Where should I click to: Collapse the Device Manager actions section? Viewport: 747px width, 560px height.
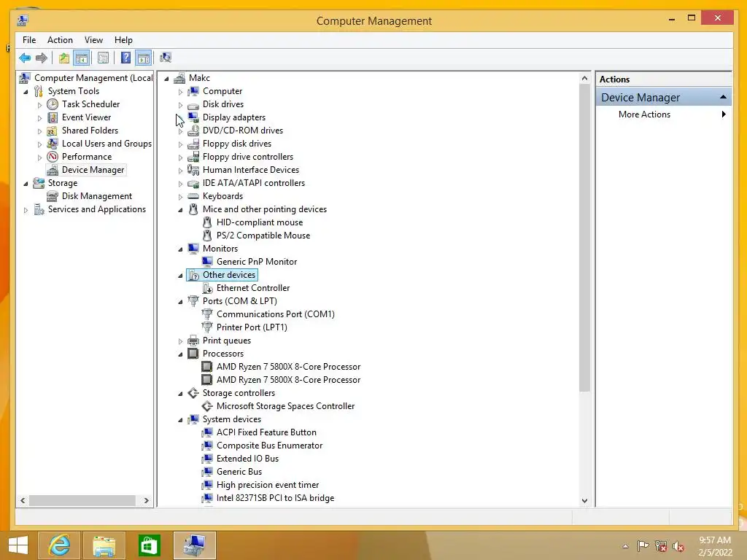[x=723, y=97]
